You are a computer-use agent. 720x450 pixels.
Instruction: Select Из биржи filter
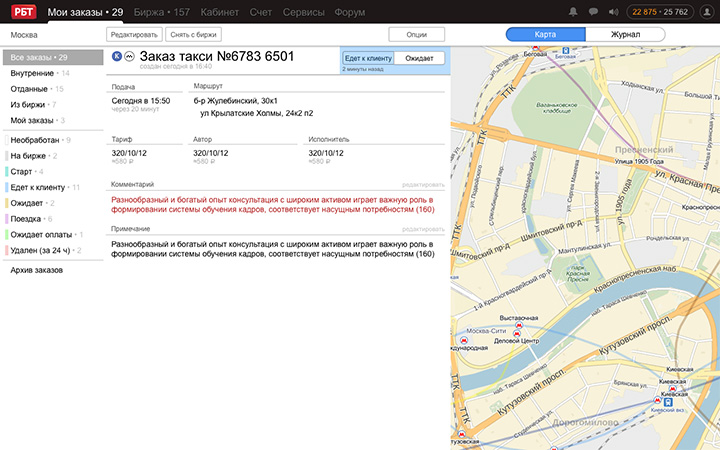[33, 105]
